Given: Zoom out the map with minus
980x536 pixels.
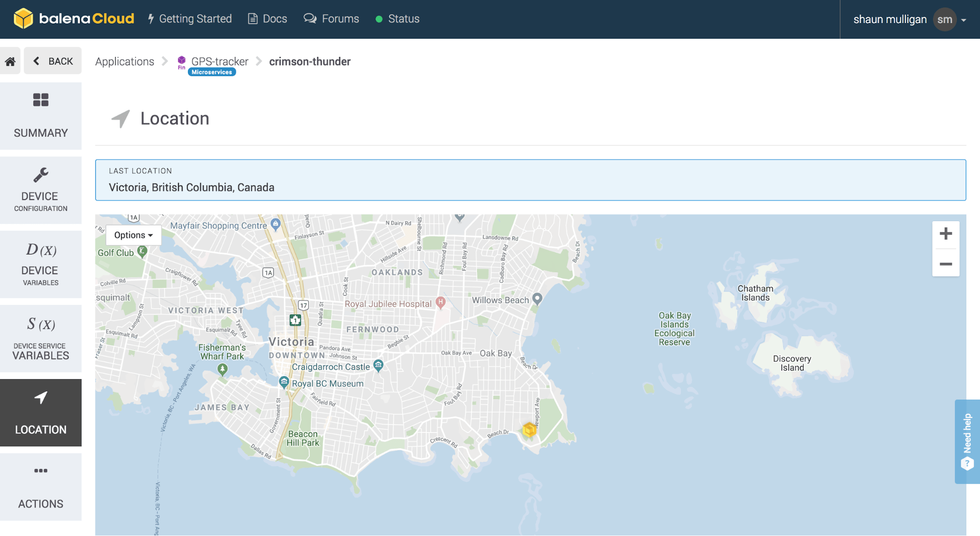Looking at the screenshot, I should (x=946, y=264).
